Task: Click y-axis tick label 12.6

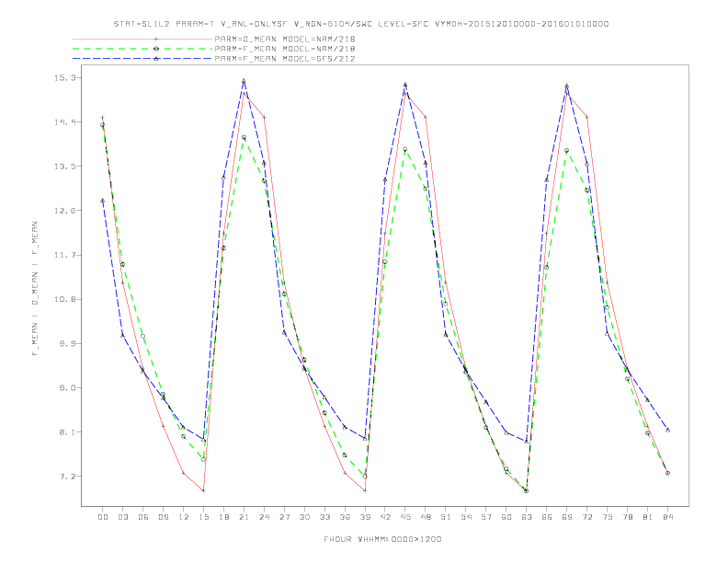Action: click(x=64, y=211)
